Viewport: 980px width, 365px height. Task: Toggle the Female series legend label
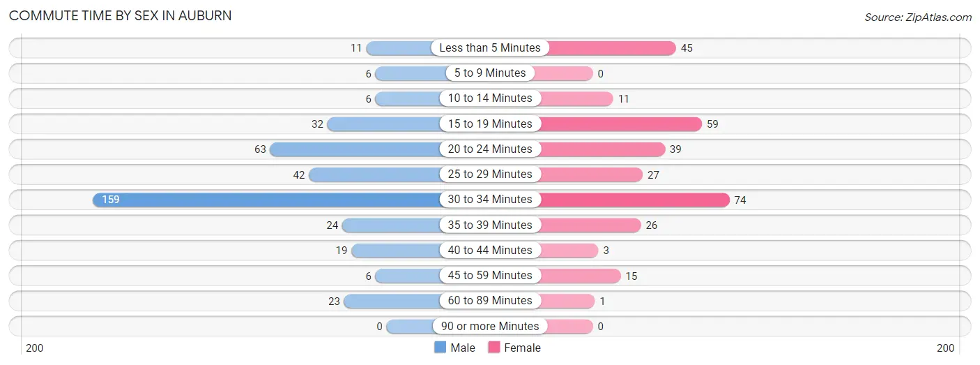(x=522, y=348)
